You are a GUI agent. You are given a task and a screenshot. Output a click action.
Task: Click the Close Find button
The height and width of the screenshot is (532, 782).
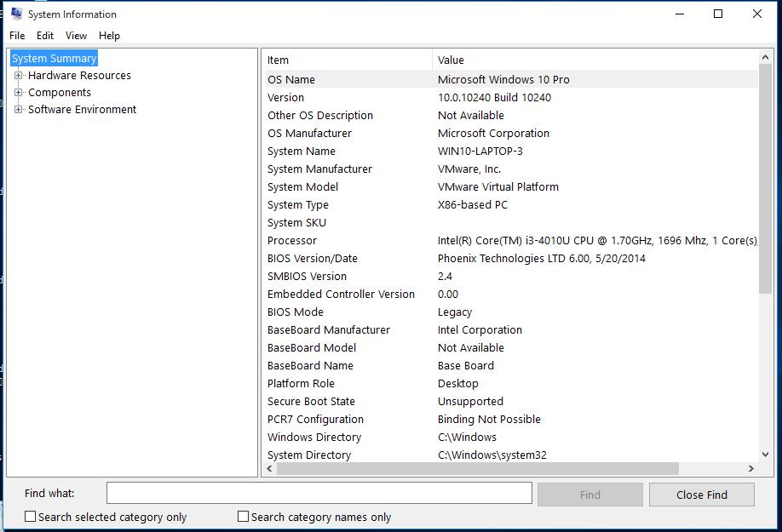point(701,495)
